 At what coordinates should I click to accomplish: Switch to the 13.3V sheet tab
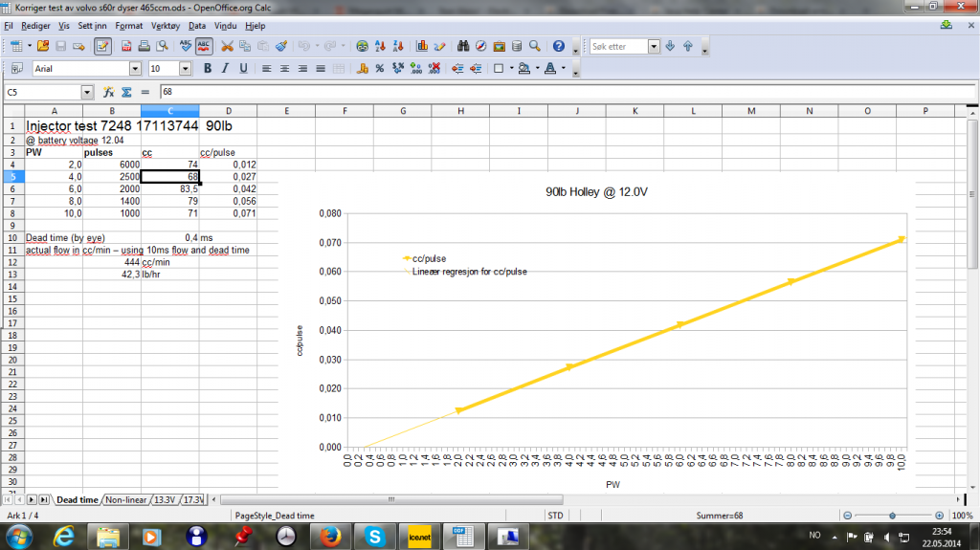click(x=165, y=500)
